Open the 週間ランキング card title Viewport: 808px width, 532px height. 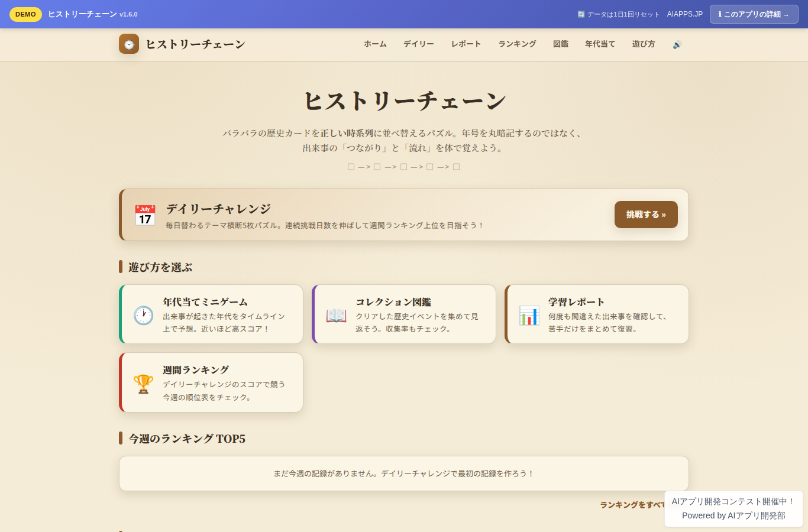point(196,370)
